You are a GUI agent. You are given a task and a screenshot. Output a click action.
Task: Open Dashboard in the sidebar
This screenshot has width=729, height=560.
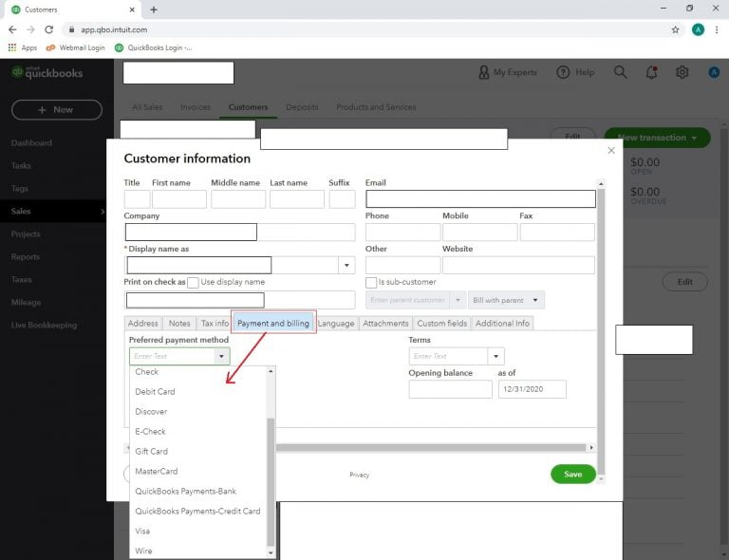point(31,142)
